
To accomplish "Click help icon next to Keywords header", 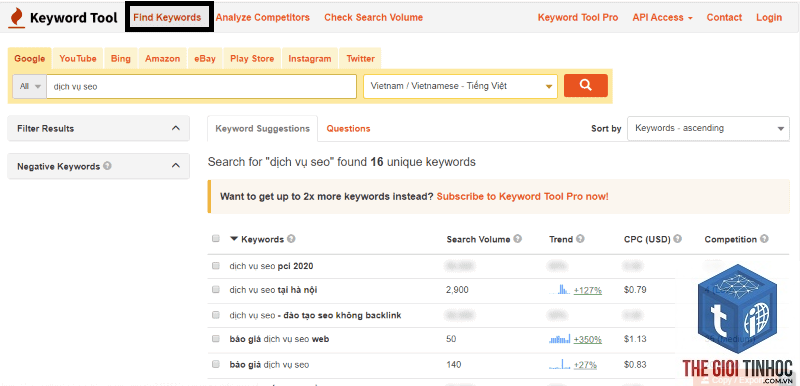I will (291, 239).
